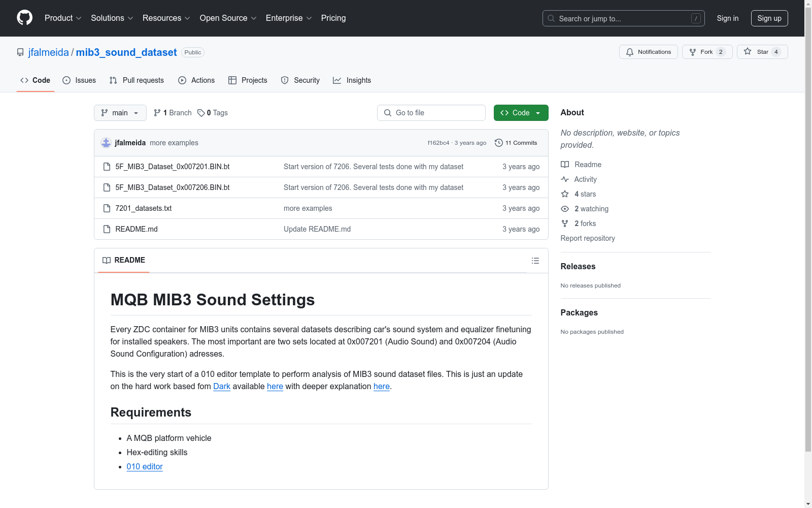Expand the Product menu
This screenshot has width=812, height=508.
63,18
